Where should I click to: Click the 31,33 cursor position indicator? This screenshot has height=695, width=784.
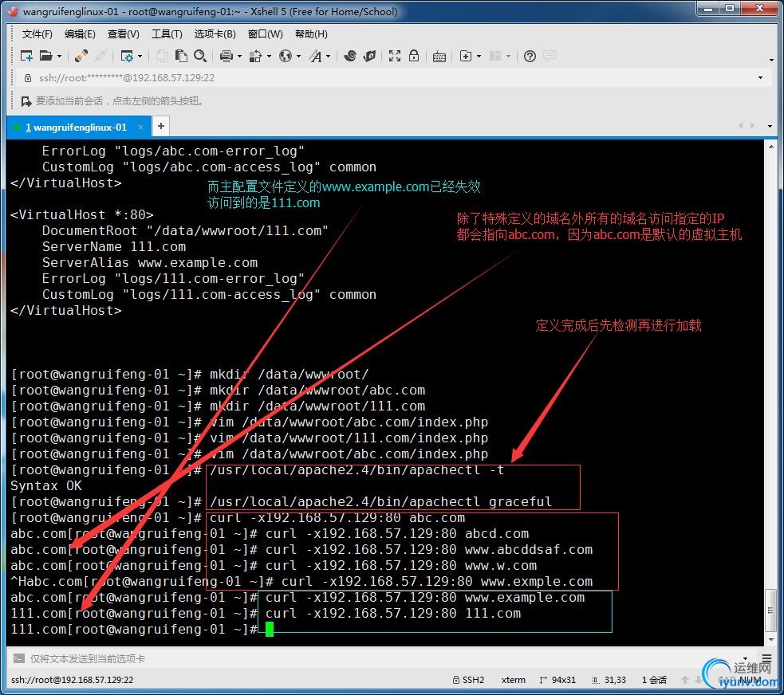[609, 680]
